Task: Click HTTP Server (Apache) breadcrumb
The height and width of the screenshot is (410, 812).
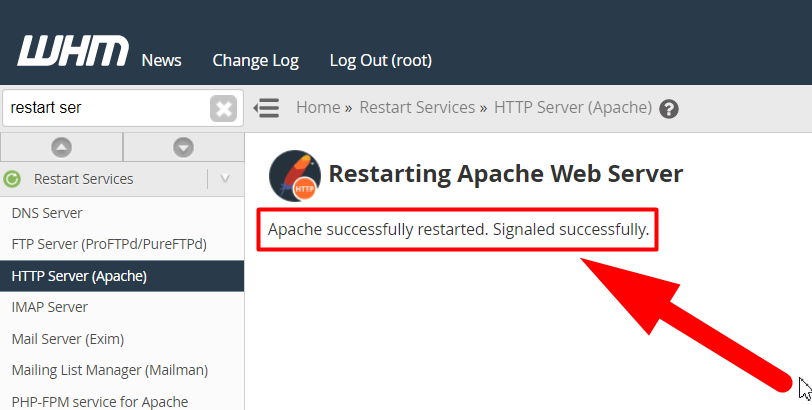Action: click(x=573, y=108)
